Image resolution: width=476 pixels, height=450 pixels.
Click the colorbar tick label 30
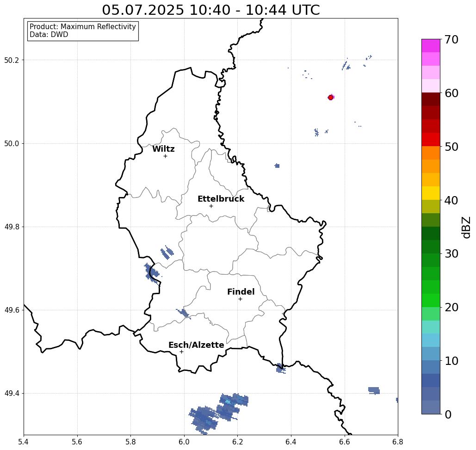(451, 254)
